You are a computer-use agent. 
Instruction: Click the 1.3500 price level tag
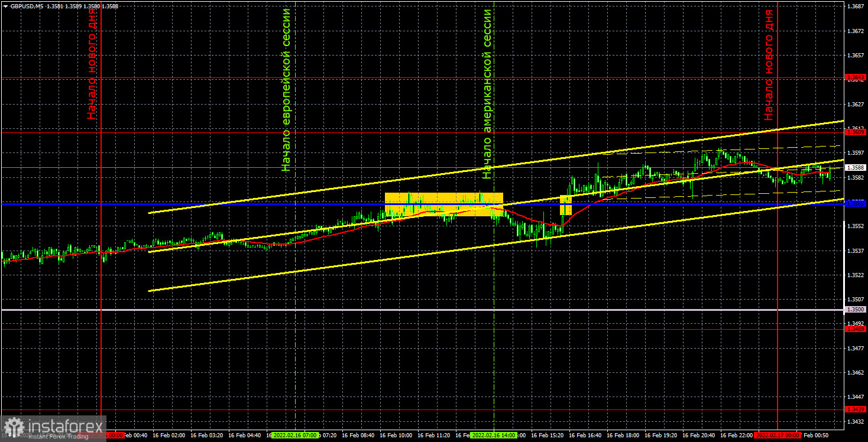(x=856, y=310)
